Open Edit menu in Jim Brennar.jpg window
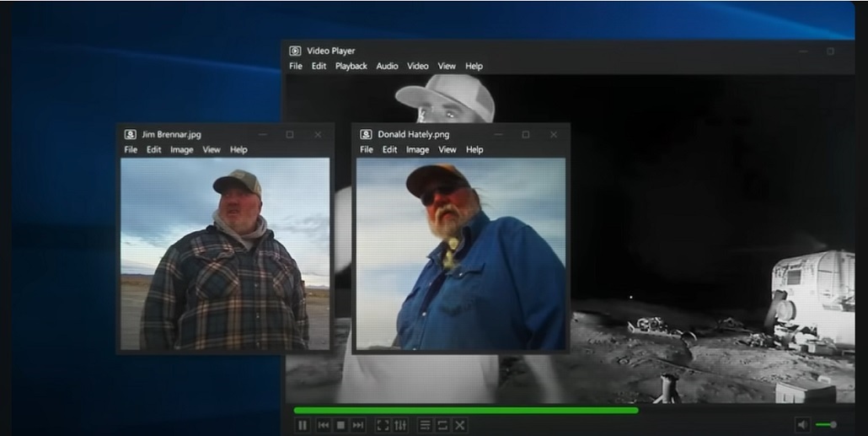The width and height of the screenshot is (868, 436). (x=154, y=149)
